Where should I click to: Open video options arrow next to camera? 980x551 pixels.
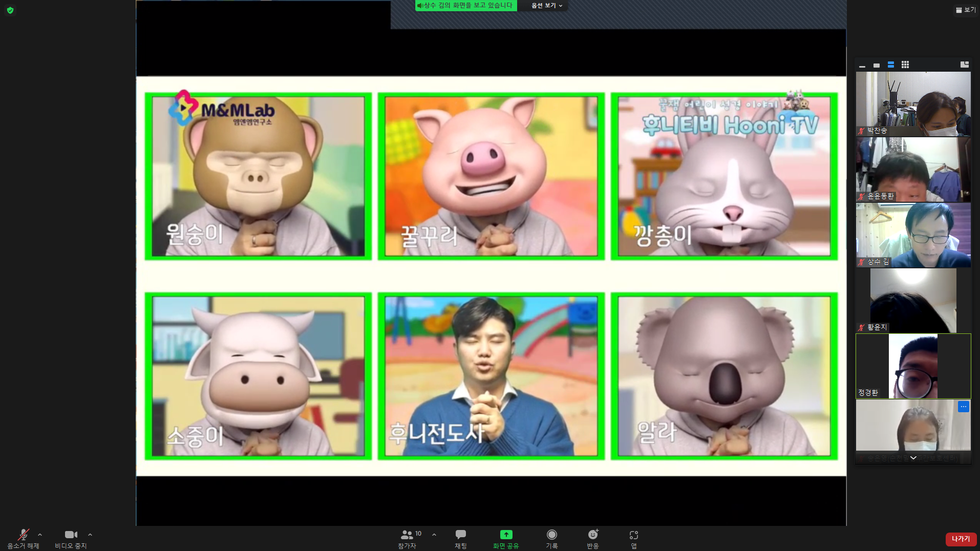(90, 535)
